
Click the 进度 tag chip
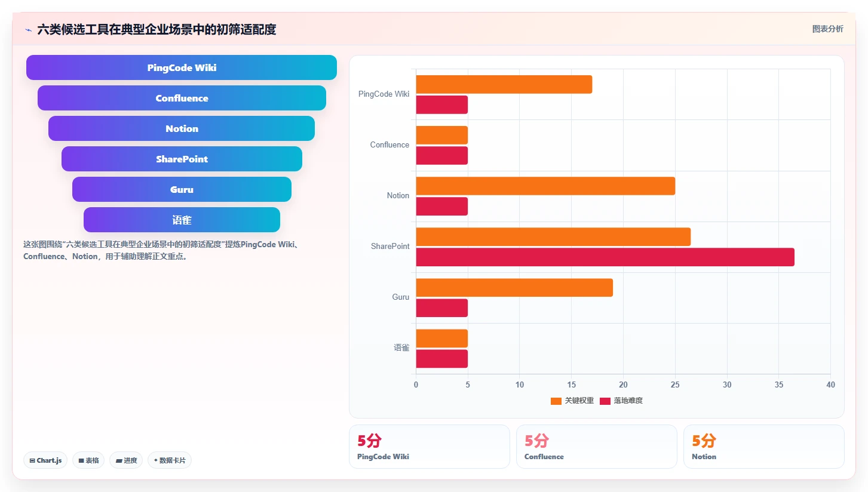tap(126, 460)
